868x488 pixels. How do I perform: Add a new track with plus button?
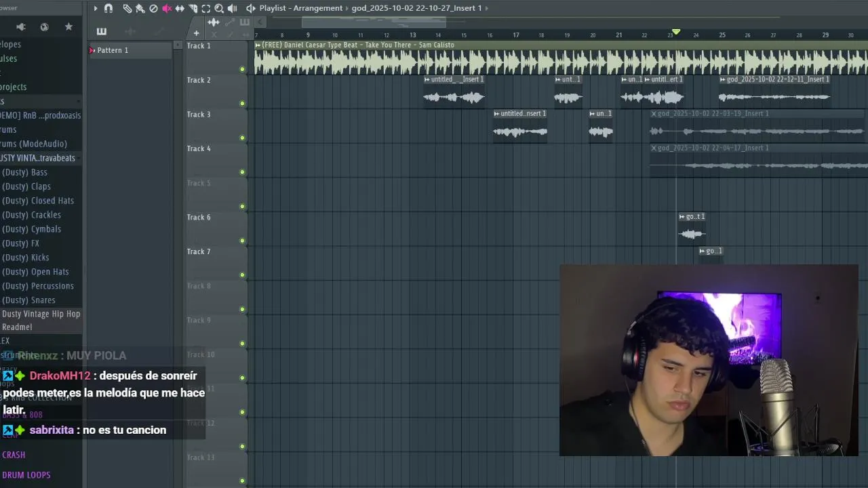tap(196, 33)
